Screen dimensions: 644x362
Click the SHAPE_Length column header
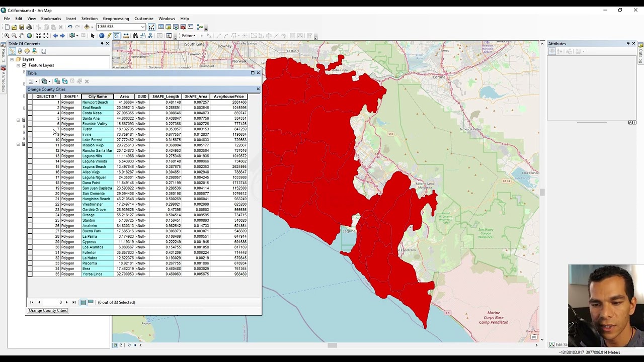pos(166,97)
